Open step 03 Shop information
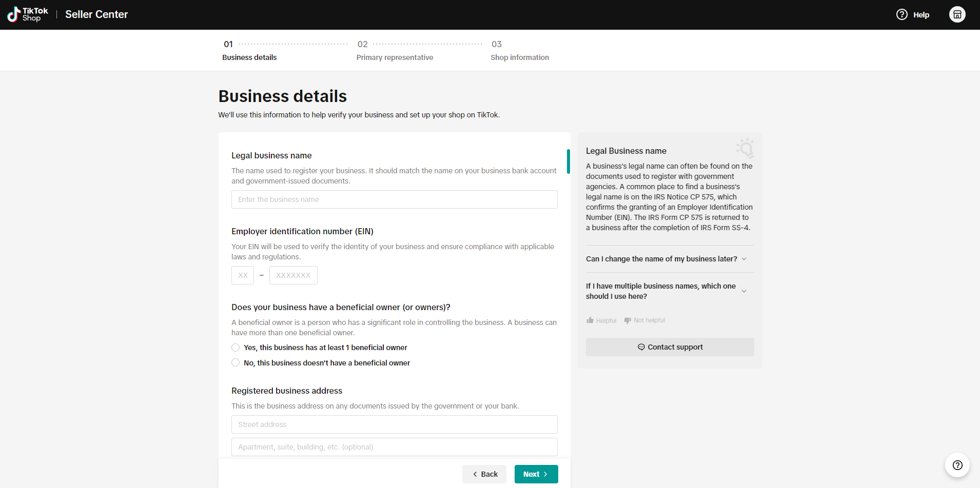Screen dimensions: 980x488 pyautogui.click(x=520, y=57)
